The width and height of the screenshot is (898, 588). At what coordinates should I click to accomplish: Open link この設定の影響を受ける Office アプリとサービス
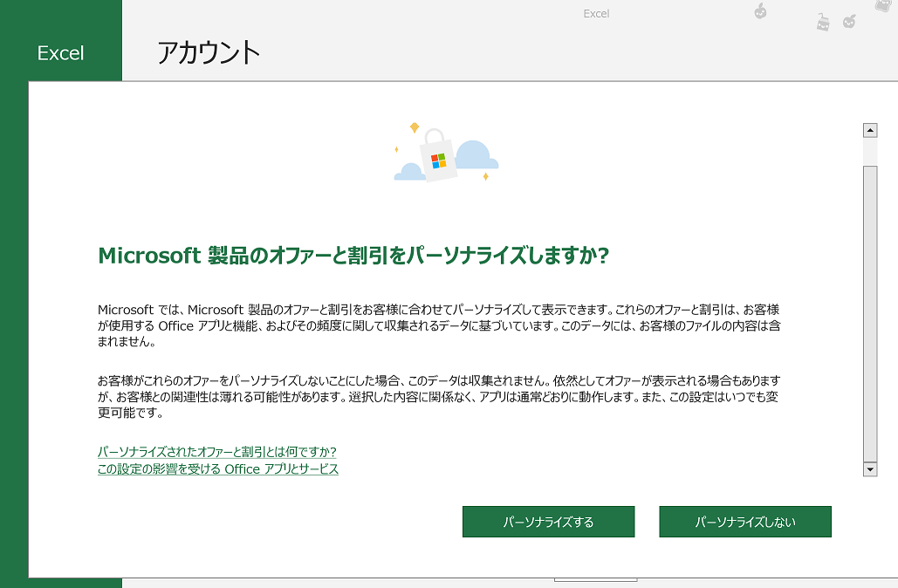point(218,468)
